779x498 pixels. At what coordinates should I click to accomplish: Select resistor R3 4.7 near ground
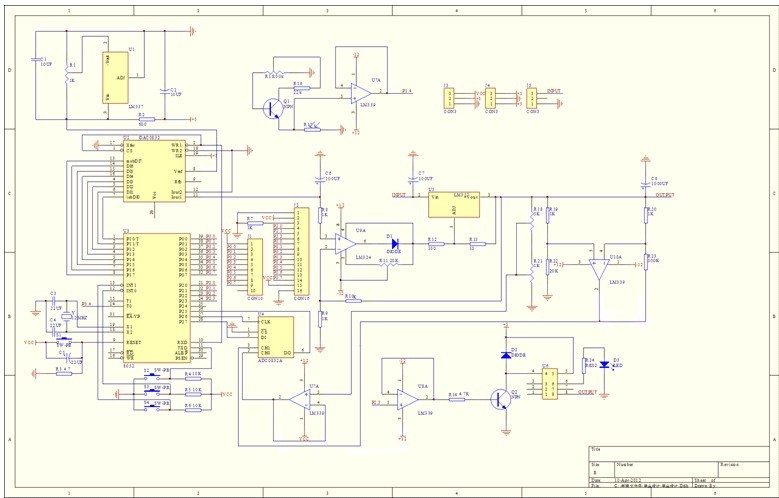pos(64,373)
